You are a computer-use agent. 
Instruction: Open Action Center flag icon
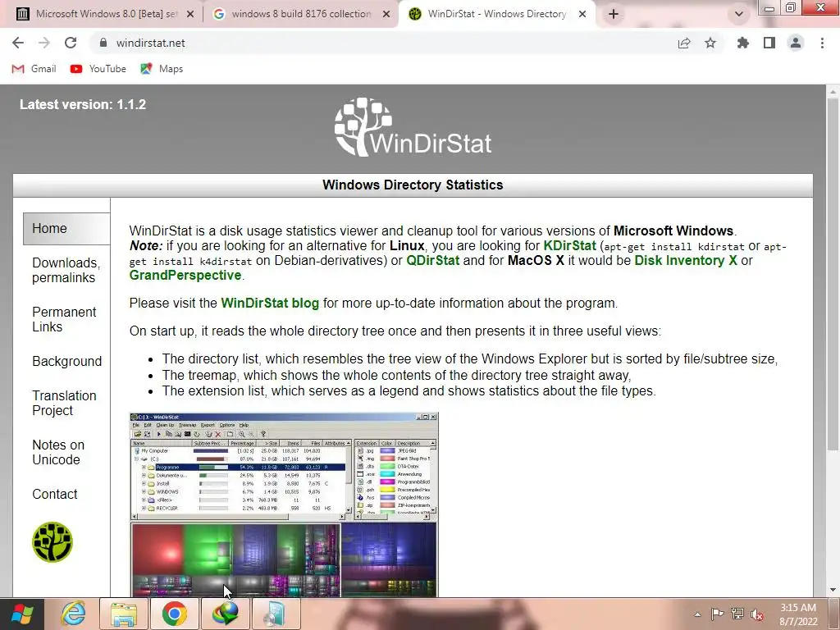coord(717,614)
